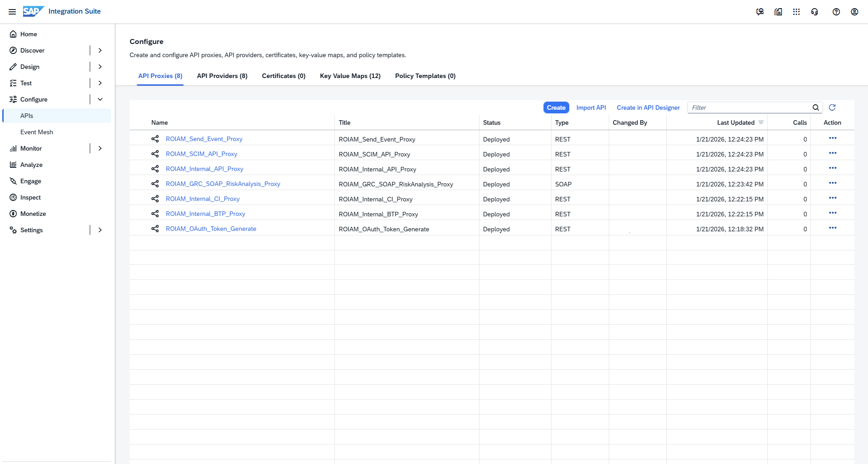
Task: Switch to the Key Value Maps tab
Action: (350, 76)
